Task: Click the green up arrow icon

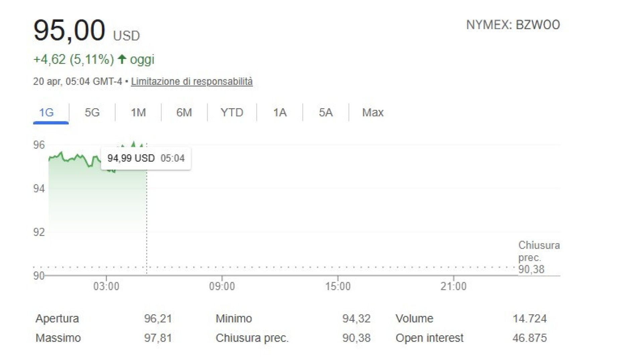Action: (x=122, y=60)
